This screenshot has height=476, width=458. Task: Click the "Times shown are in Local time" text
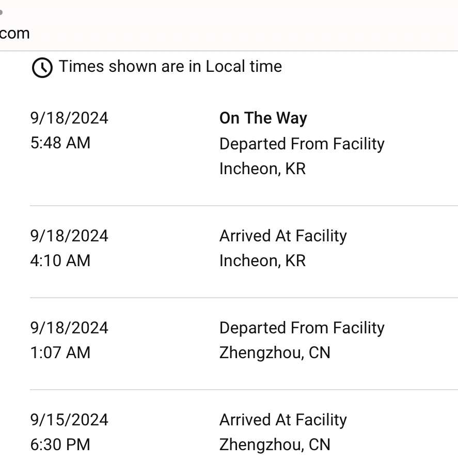point(170,67)
